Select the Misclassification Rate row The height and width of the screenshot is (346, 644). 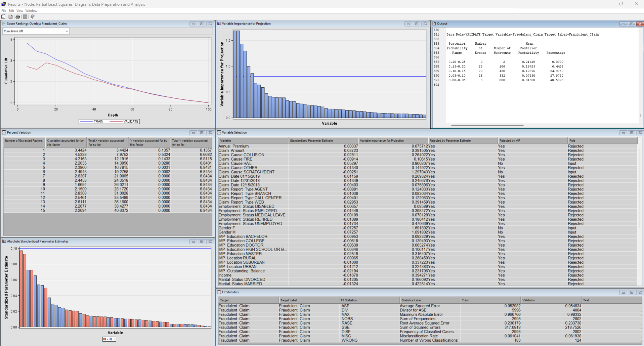click(430, 336)
